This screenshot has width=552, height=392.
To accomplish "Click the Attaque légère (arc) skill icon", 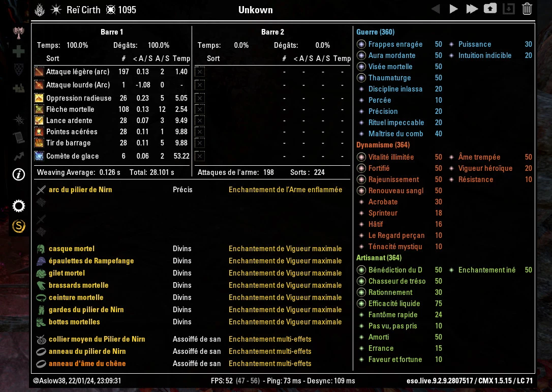I will click(x=39, y=72).
